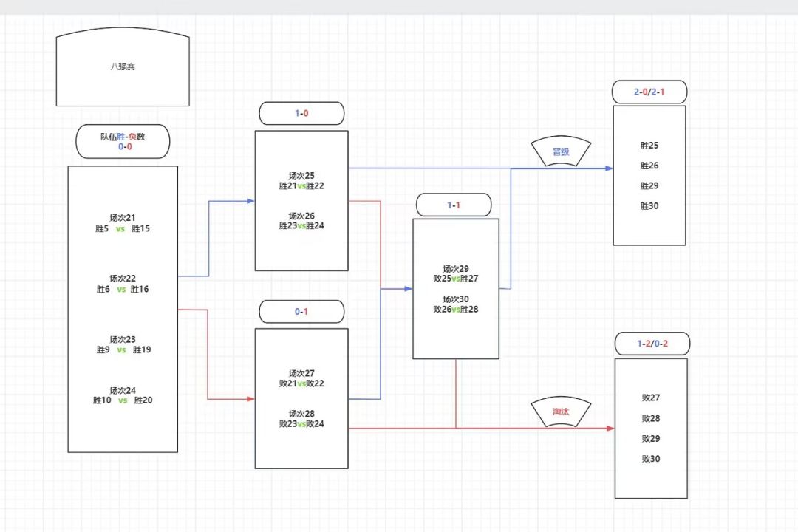This screenshot has height=532, width=798.
Task: Select the 队伍胜-负数 0-0 label
Action: pyautogui.click(x=123, y=141)
